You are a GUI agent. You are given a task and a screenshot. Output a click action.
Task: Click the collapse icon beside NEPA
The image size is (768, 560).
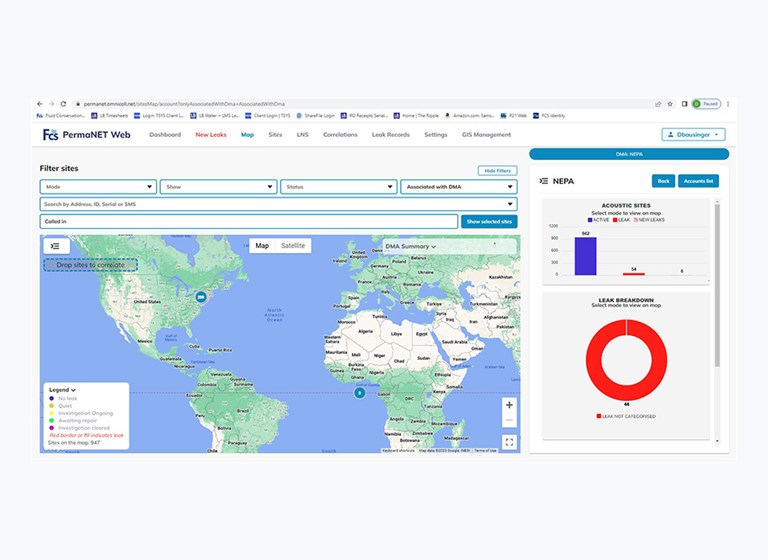coord(544,181)
